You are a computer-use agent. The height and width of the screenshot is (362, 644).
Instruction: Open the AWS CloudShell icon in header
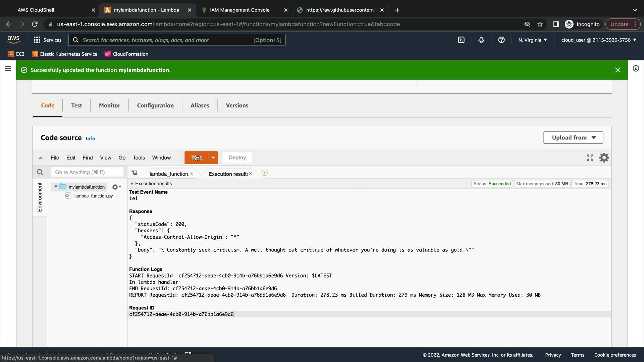click(x=461, y=40)
